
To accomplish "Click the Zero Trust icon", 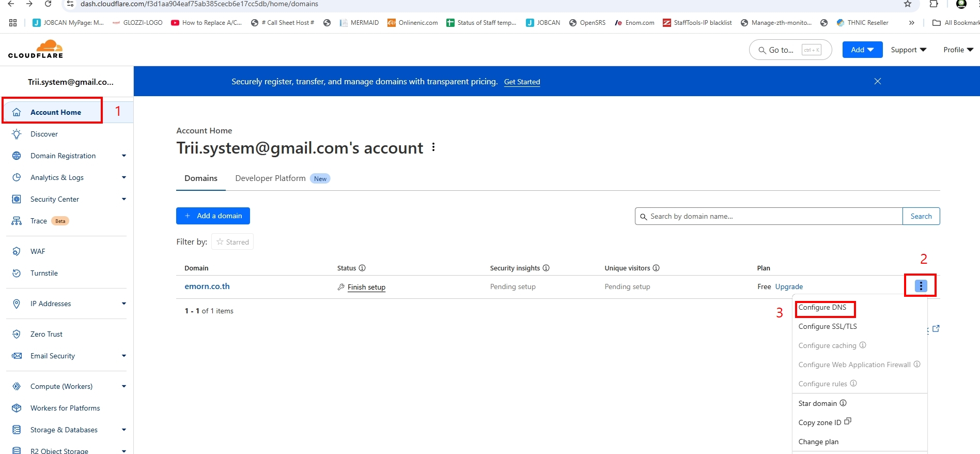I will click(17, 334).
